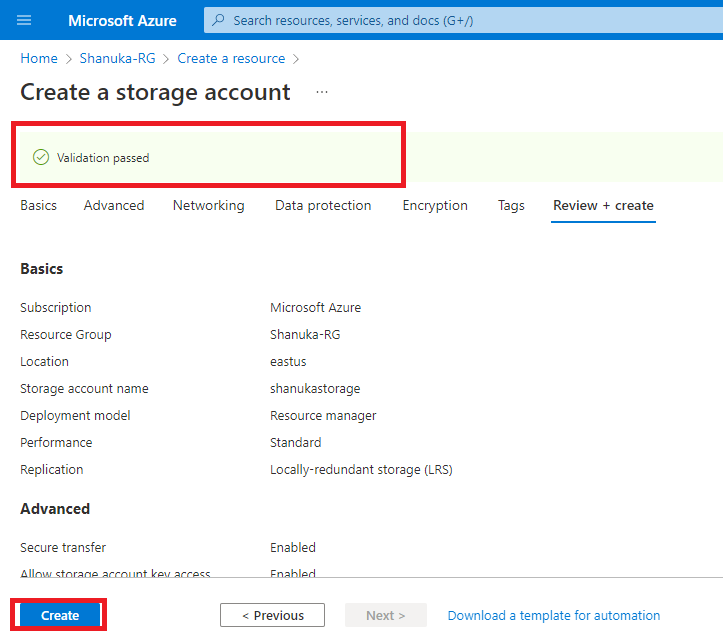Click the Create button
Image resolution: width=723 pixels, height=644 pixels.
click(60, 615)
